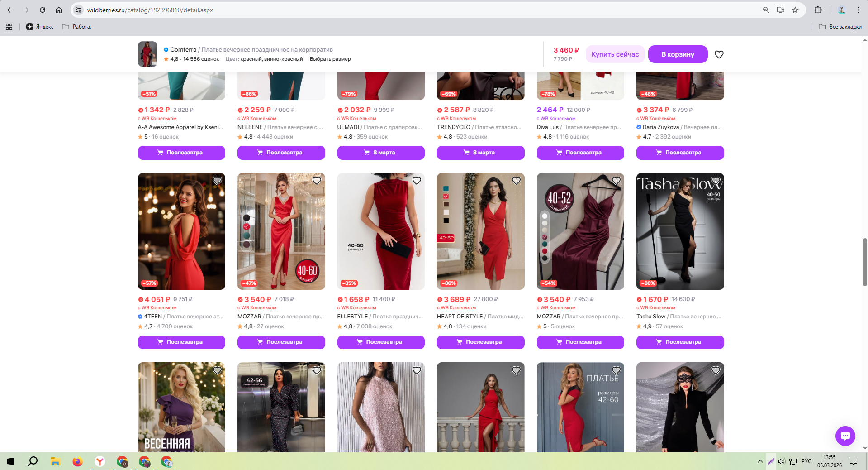Add the ULMADI dress, delivery 8 марта
The image size is (868, 470).
click(381, 153)
